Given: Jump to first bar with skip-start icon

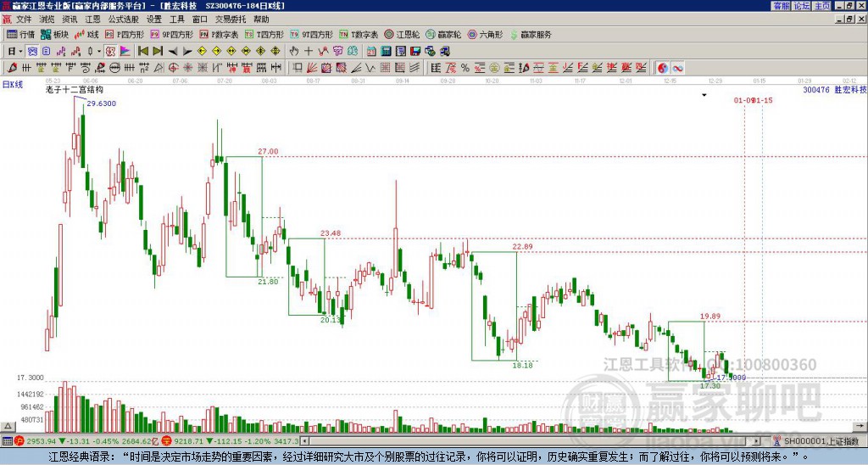Looking at the screenshot, I should coord(142,51).
